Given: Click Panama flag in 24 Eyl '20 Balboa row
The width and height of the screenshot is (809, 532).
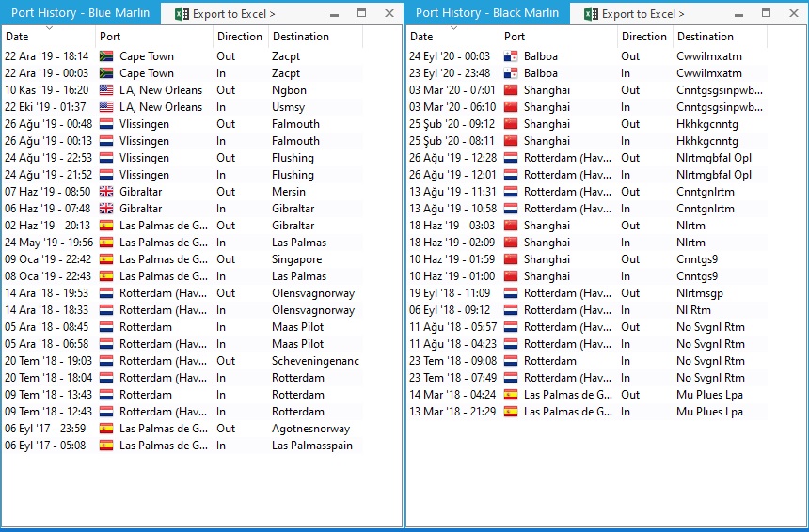Looking at the screenshot, I should (511, 56).
